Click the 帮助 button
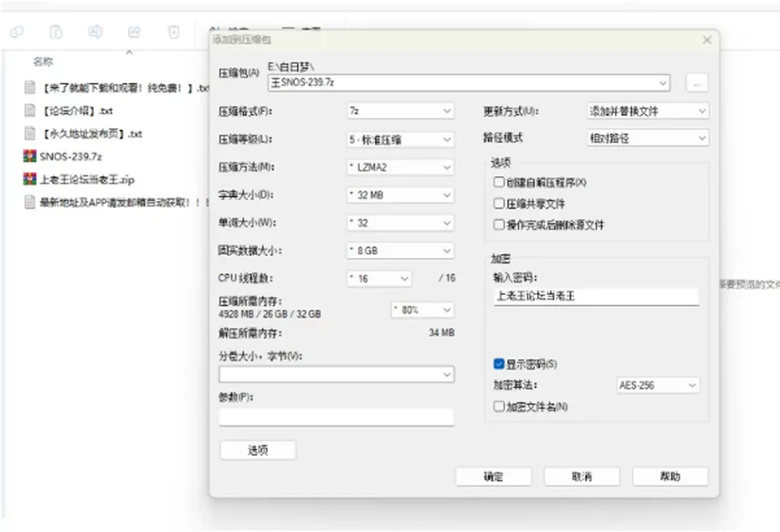Screen dimensions: 780x532 [x=670, y=476]
